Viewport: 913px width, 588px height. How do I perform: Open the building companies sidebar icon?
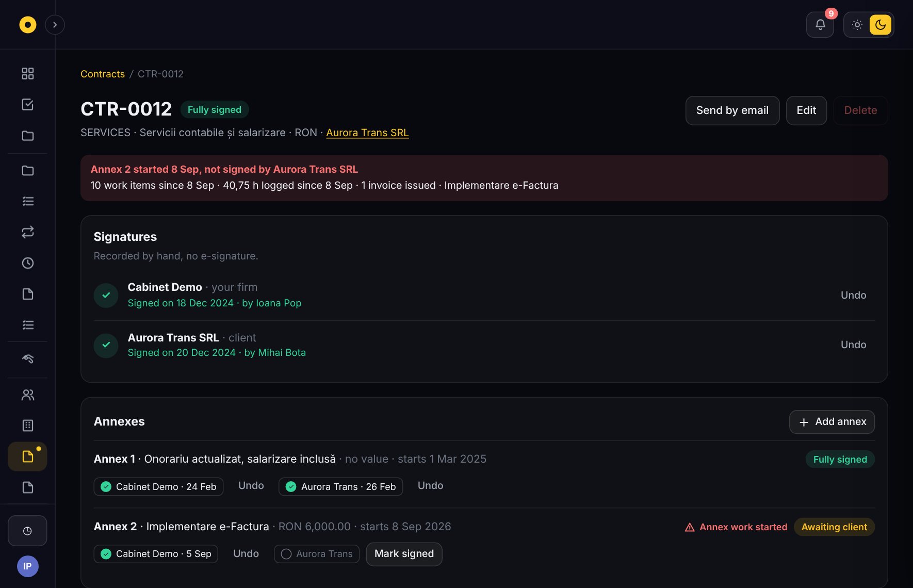[x=28, y=426]
